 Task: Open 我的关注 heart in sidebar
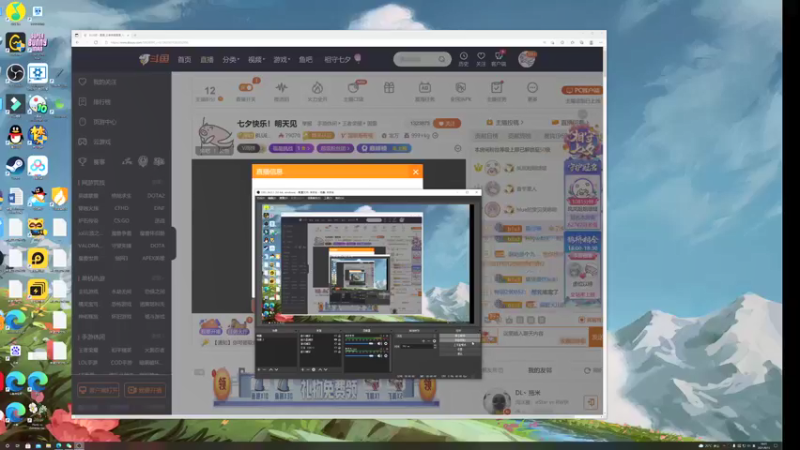coord(83,82)
